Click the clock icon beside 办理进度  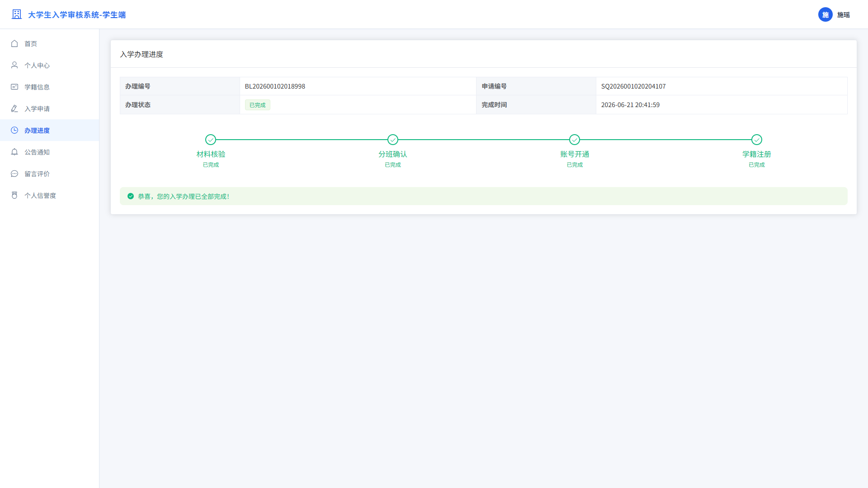coord(14,130)
